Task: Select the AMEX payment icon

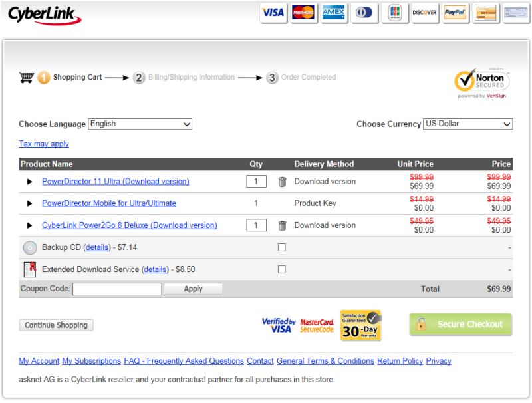Action: [x=334, y=13]
